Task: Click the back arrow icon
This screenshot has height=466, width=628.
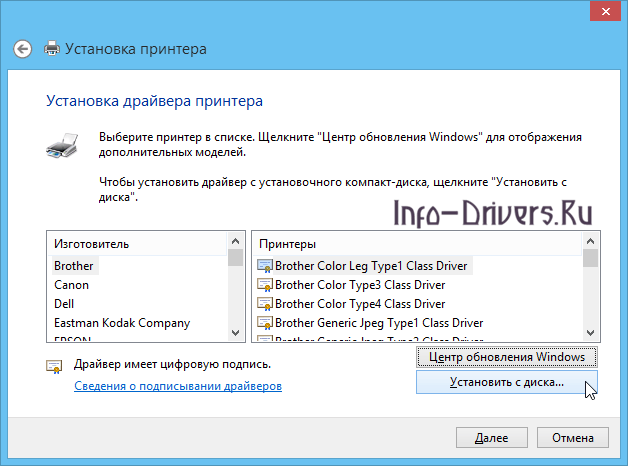Action: (23, 48)
